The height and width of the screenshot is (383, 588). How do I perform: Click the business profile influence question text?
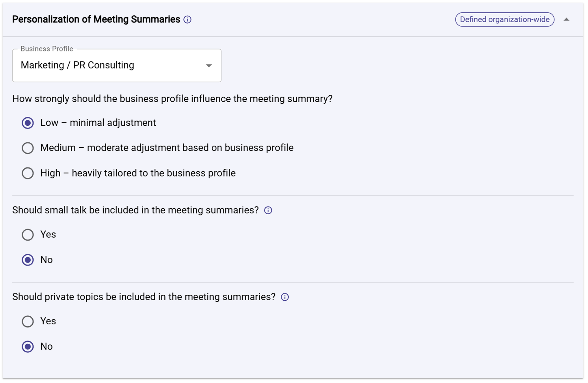coord(172,98)
